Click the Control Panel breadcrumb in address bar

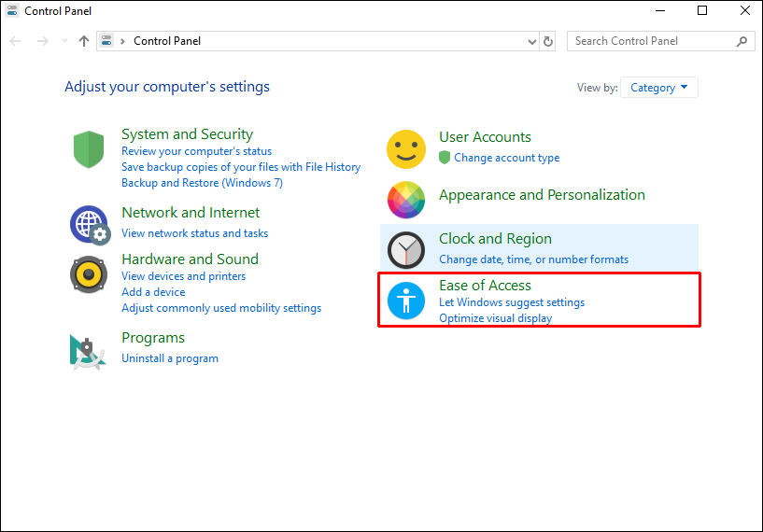click(167, 41)
